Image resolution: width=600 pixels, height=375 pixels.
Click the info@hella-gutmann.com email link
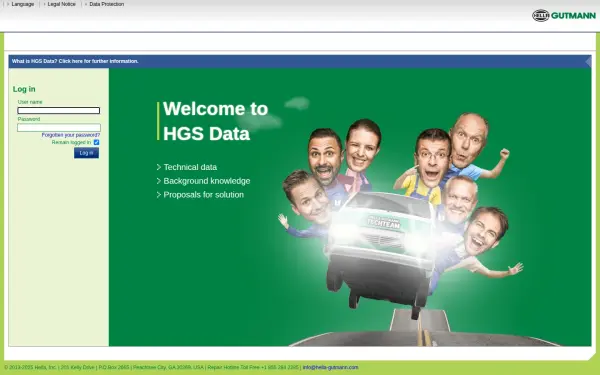(x=330, y=367)
